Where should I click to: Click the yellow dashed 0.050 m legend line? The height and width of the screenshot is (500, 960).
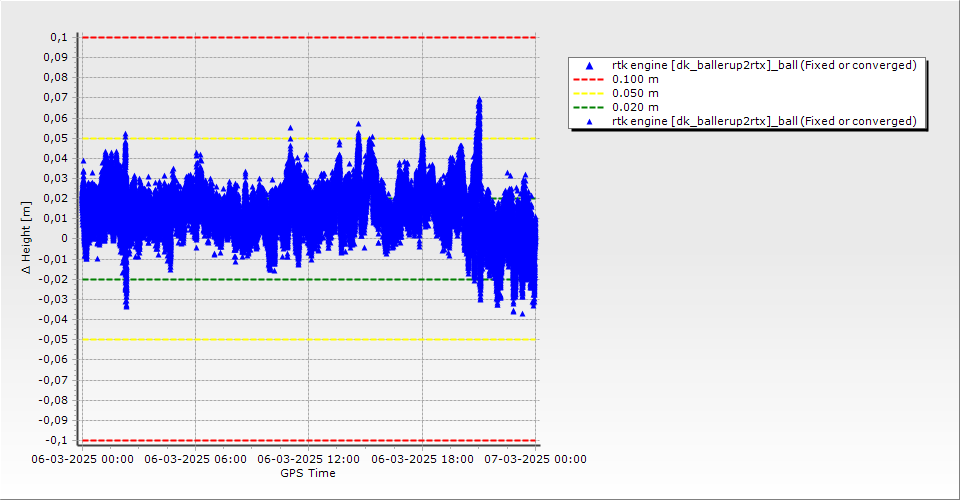pyautogui.click(x=588, y=93)
